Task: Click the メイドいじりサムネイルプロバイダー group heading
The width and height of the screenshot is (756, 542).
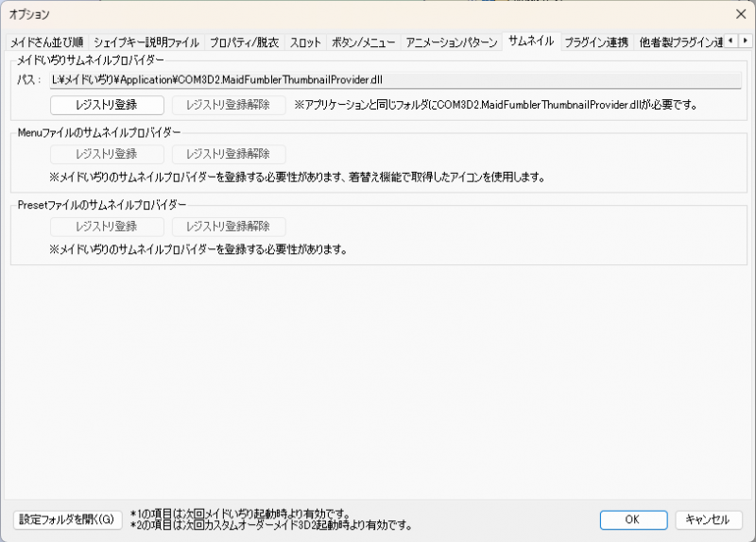Action: pos(91,60)
